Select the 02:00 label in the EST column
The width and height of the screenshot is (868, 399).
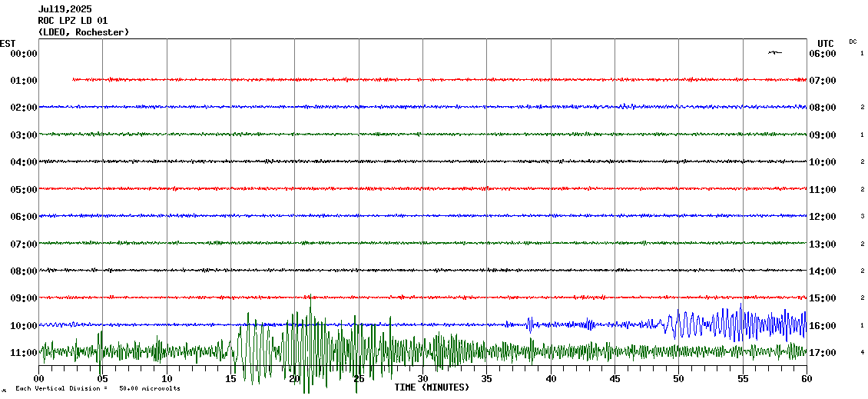(24, 108)
